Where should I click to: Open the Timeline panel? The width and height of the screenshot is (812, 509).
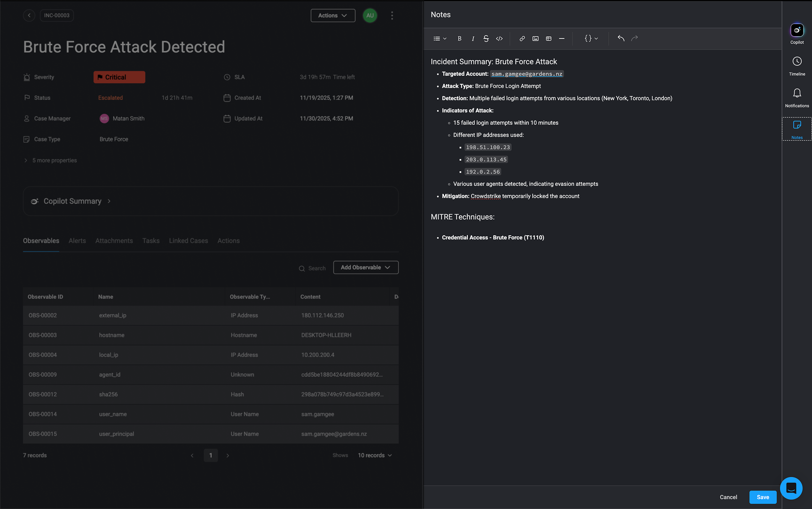(796, 65)
